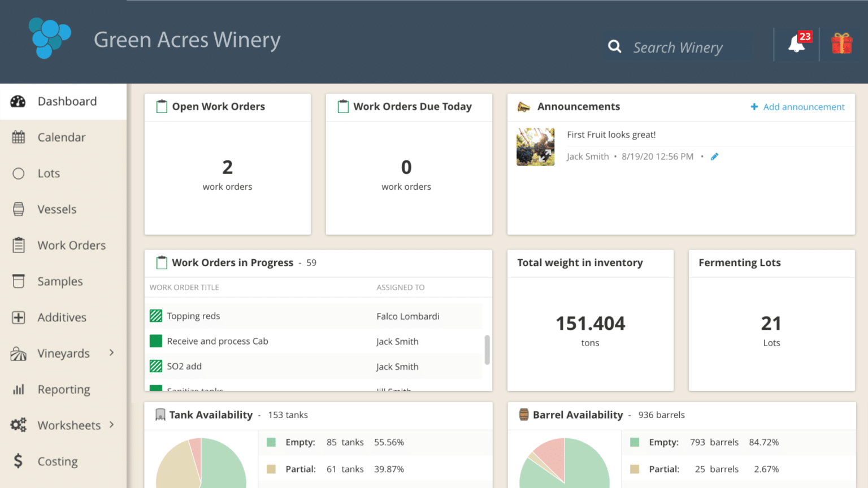
Task: Expand the Worksheets submenu chevron
Action: (111, 425)
